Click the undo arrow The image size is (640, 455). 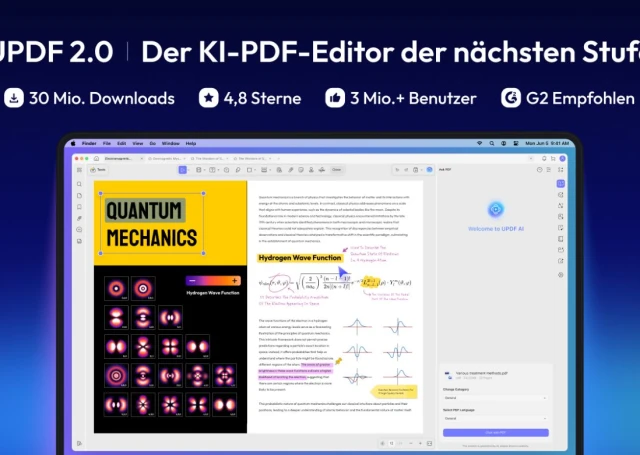point(397,170)
